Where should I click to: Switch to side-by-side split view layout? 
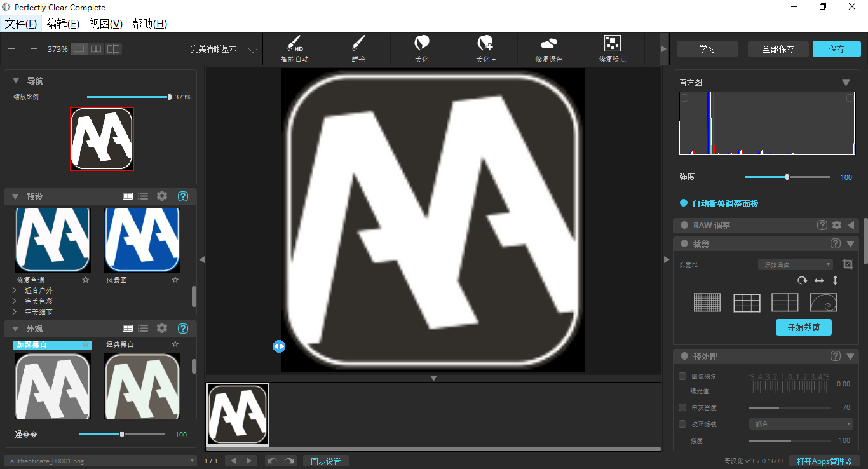click(x=96, y=49)
